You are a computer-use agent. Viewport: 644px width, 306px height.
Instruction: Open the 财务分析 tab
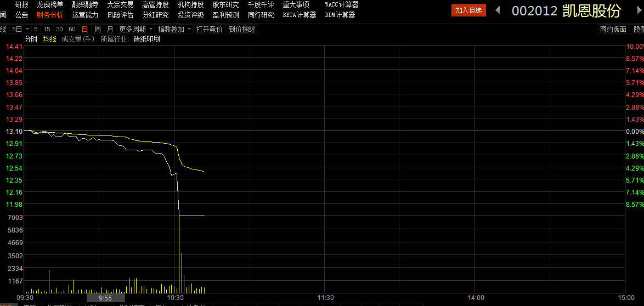point(50,15)
